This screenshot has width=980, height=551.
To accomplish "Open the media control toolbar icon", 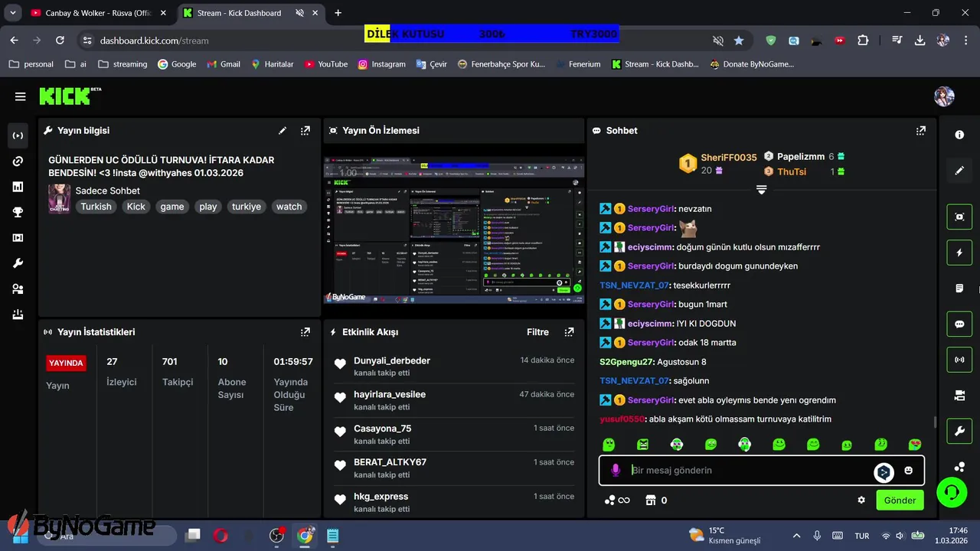I will 897,41.
